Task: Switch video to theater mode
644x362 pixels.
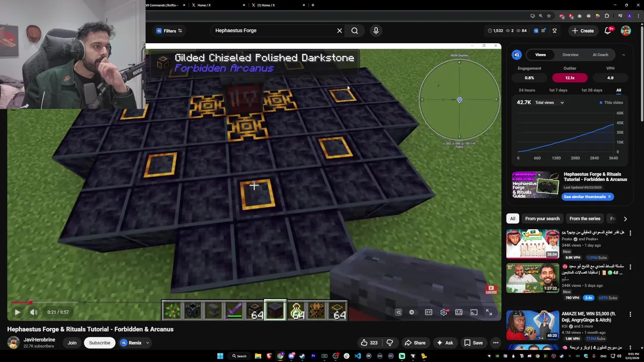Action: pyautogui.click(x=459, y=312)
